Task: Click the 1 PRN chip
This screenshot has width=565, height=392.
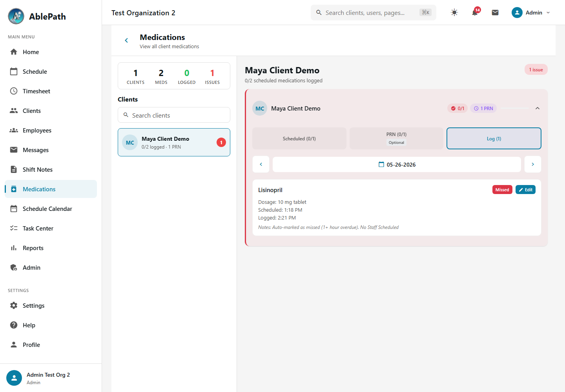Action: [483, 108]
